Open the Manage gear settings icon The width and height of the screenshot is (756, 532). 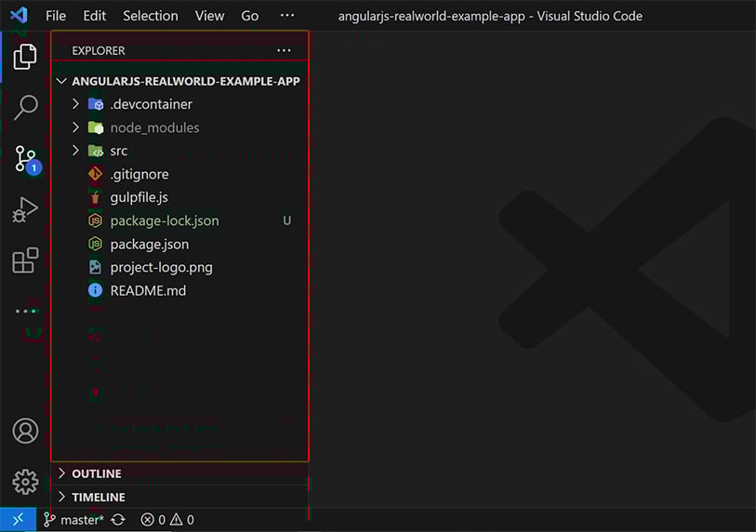[x=25, y=481]
